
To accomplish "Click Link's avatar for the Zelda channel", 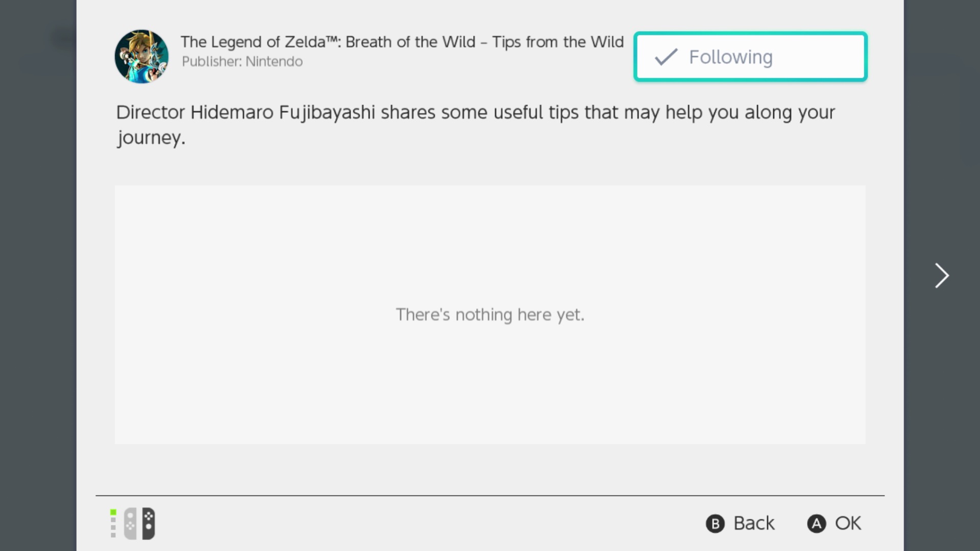I will pyautogui.click(x=141, y=57).
